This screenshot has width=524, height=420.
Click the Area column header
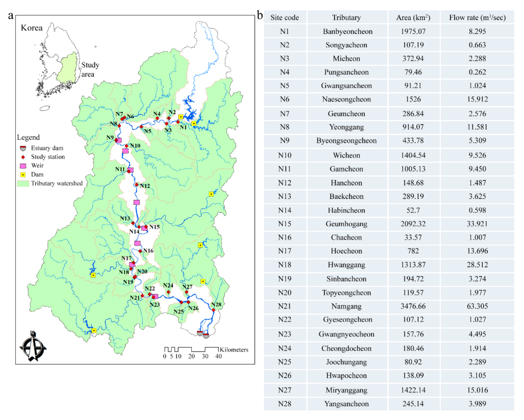[x=413, y=18]
